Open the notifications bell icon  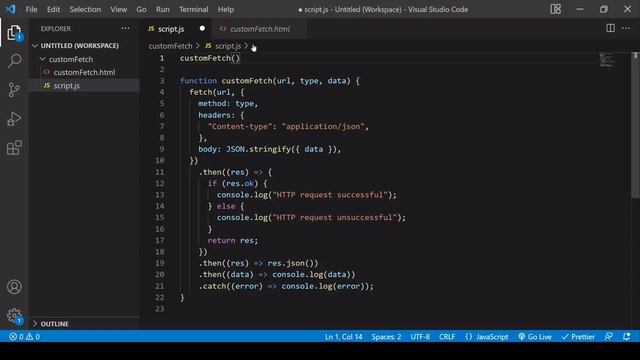pyautogui.click(x=627, y=337)
